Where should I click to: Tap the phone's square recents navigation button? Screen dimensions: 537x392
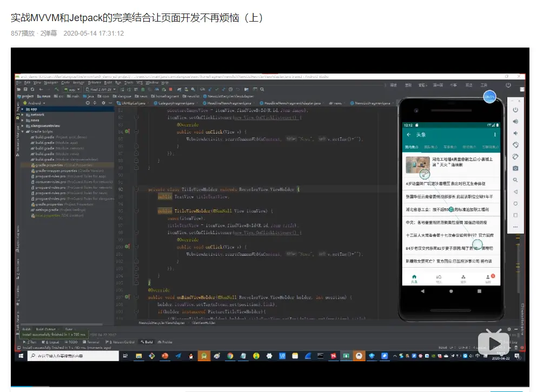click(x=480, y=291)
